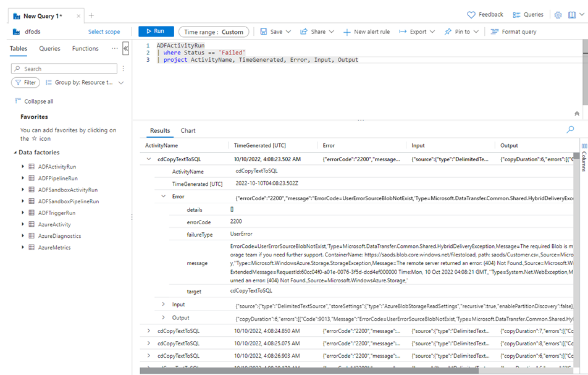
Task: Sort by Input column header
Action: (x=418, y=146)
